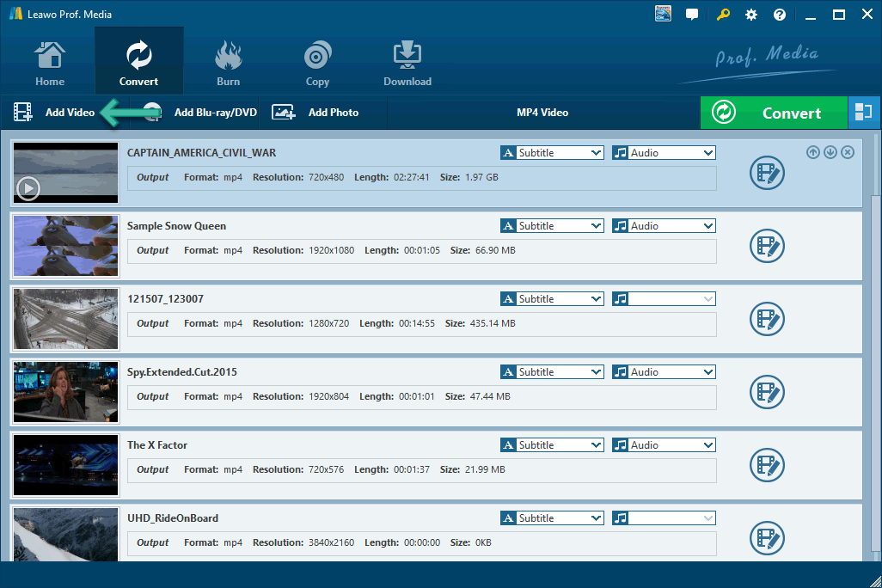The width and height of the screenshot is (882, 588).
Task: Open Audio dropdown for Spy.Extended.Cut.2015
Action: [x=664, y=372]
